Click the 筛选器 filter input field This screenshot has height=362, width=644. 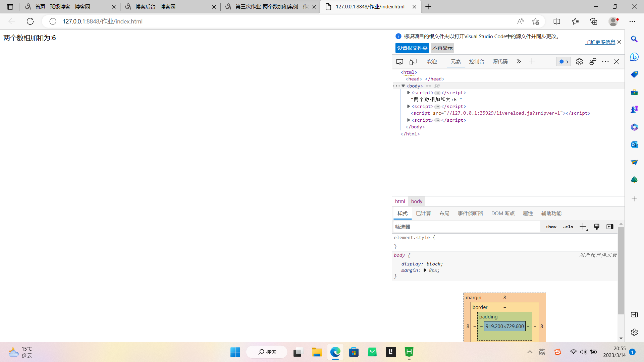pos(466,227)
